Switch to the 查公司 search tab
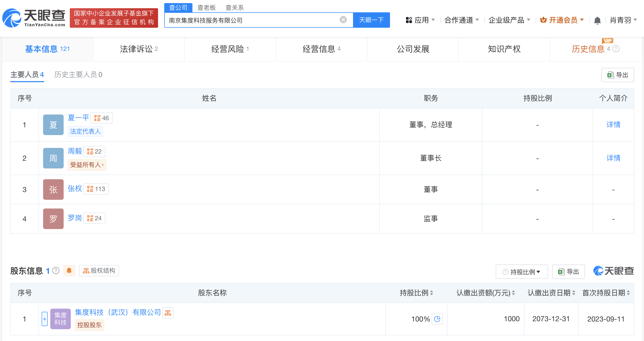 [x=178, y=7]
